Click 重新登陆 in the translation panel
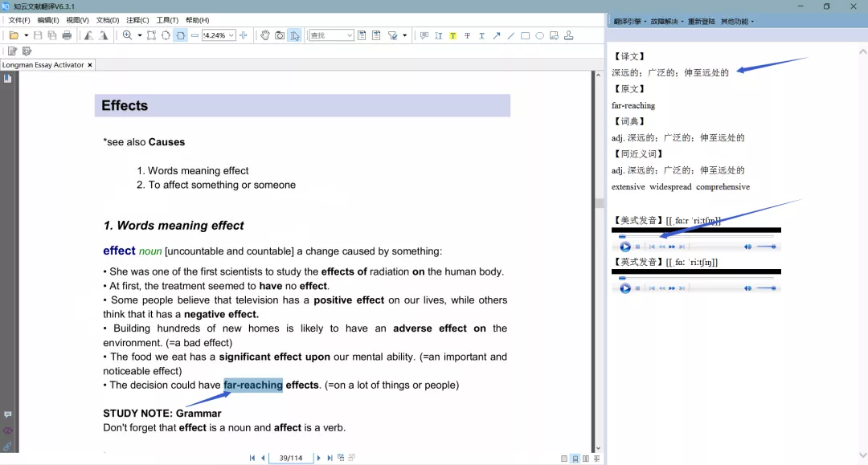Image resolution: width=868 pixels, height=465 pixels. pyautogui.click(x=701, y=22)
